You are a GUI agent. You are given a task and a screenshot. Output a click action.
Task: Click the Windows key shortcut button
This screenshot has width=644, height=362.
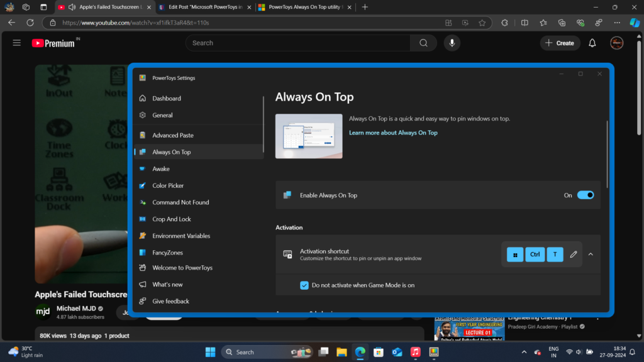515,255
